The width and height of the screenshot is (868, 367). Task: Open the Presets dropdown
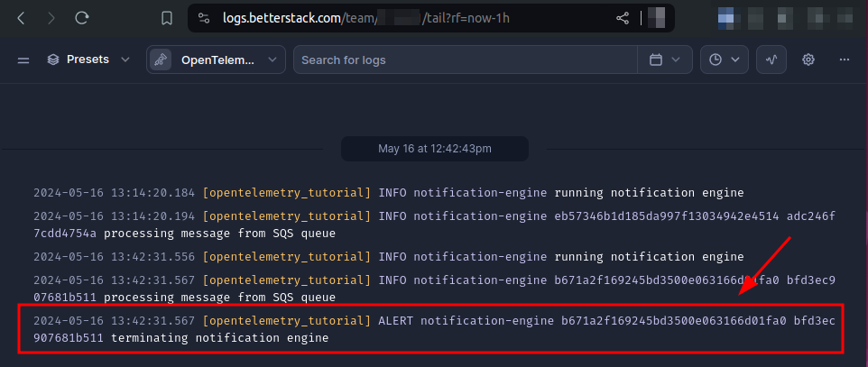[88, 60]
